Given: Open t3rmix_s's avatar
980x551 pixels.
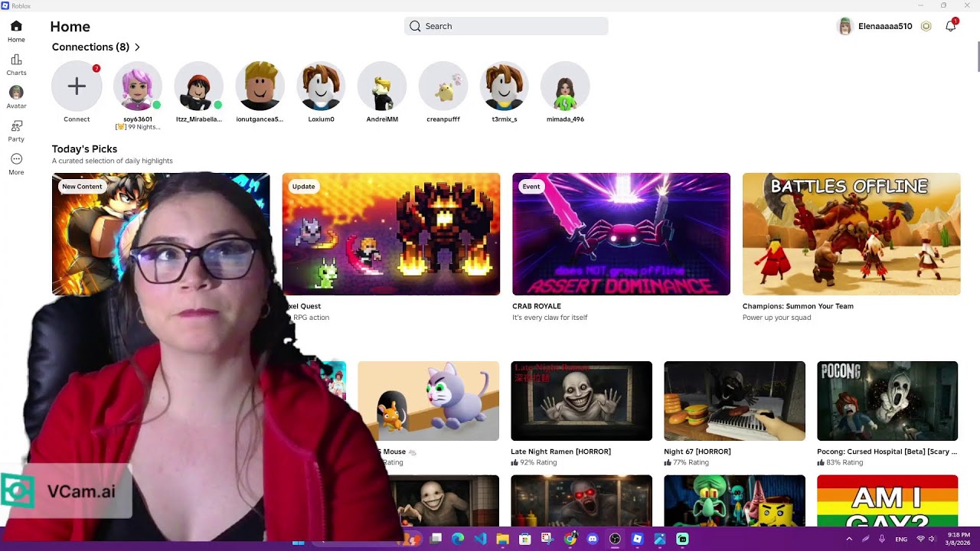Looking at the screenshot, I should [505, 86].
